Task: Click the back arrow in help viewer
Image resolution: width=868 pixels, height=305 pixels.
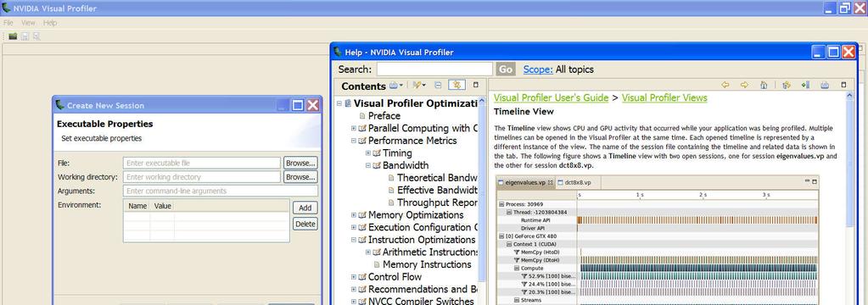Action: [x=725, y=85]
